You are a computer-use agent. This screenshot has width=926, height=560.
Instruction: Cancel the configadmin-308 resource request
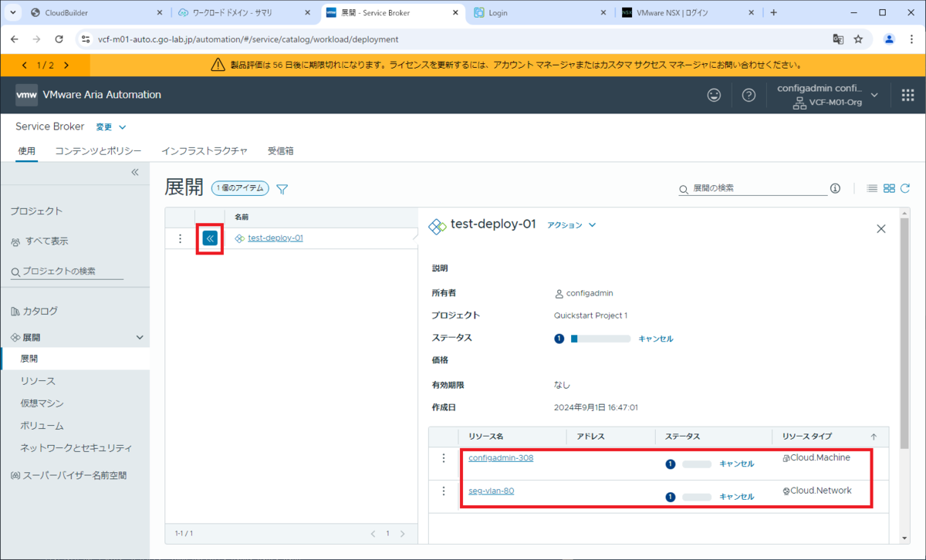pyautogui.click(x=736, y=464)
